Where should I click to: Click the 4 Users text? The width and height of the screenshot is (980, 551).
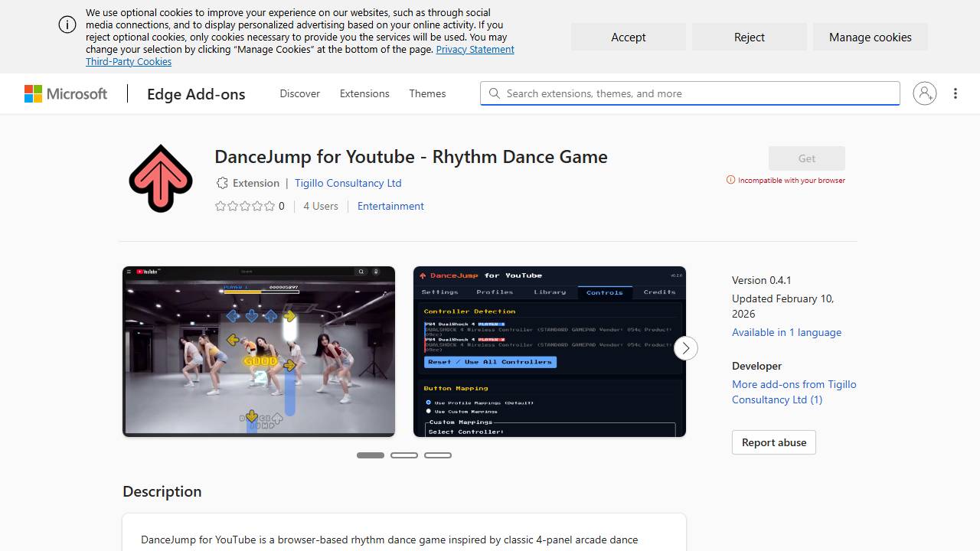(x=321, y=206)
